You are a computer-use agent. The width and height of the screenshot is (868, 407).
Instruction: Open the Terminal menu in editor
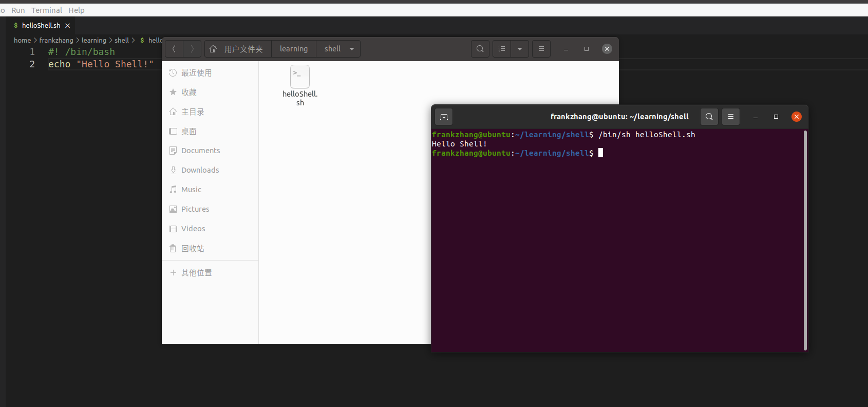pos(47,10)
